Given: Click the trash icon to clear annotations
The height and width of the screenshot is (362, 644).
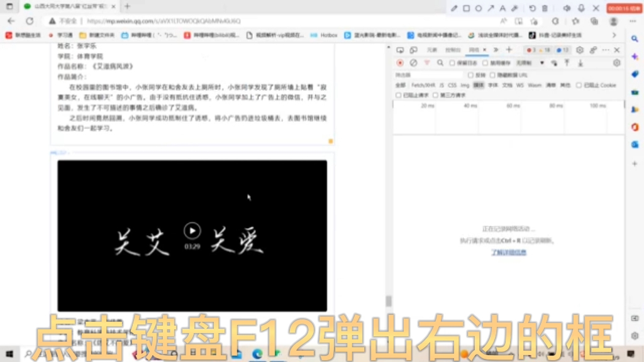Looking at the screenshot, I should click(545, 8).
